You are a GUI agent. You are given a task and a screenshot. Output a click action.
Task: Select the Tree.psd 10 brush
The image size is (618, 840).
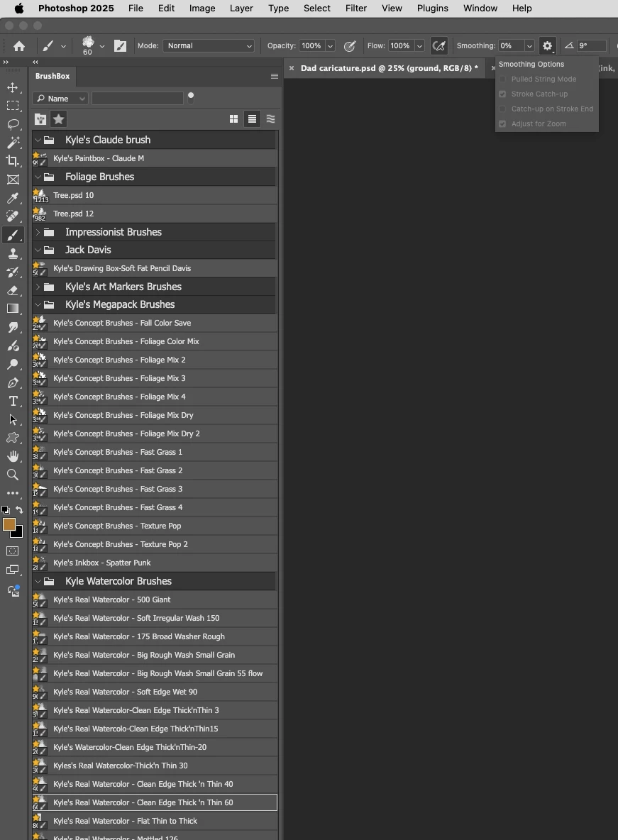[x=155, y=196]
